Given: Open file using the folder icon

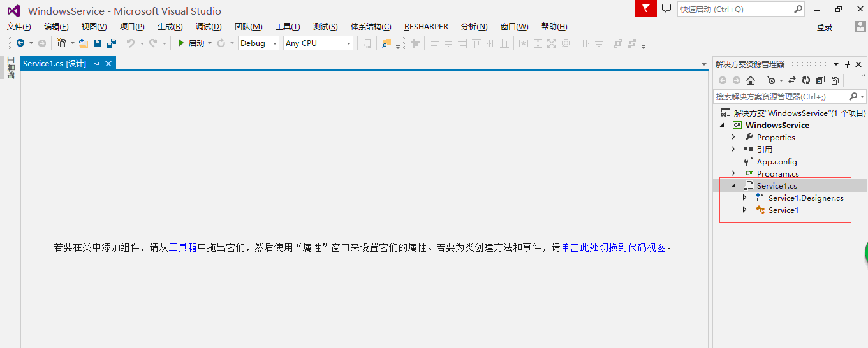Looking at the screenshot, I should 83,43.
